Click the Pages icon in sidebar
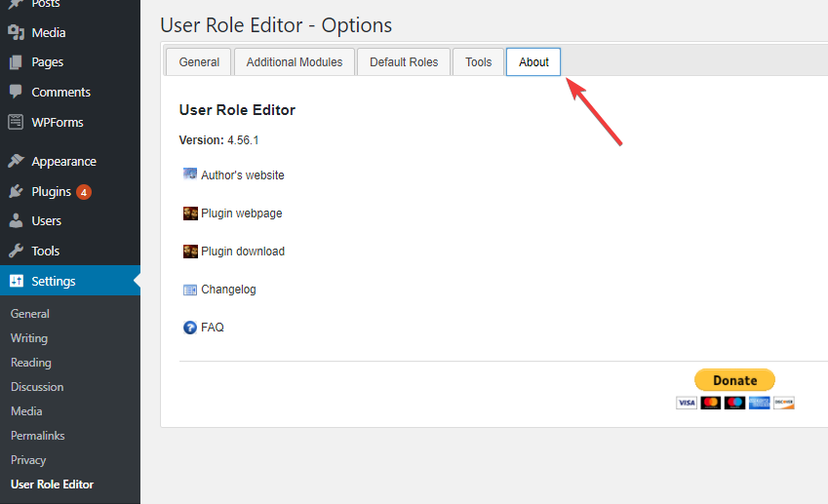This screenshot has width=828, height=504. pyautogui.click(x=16, y=62)
